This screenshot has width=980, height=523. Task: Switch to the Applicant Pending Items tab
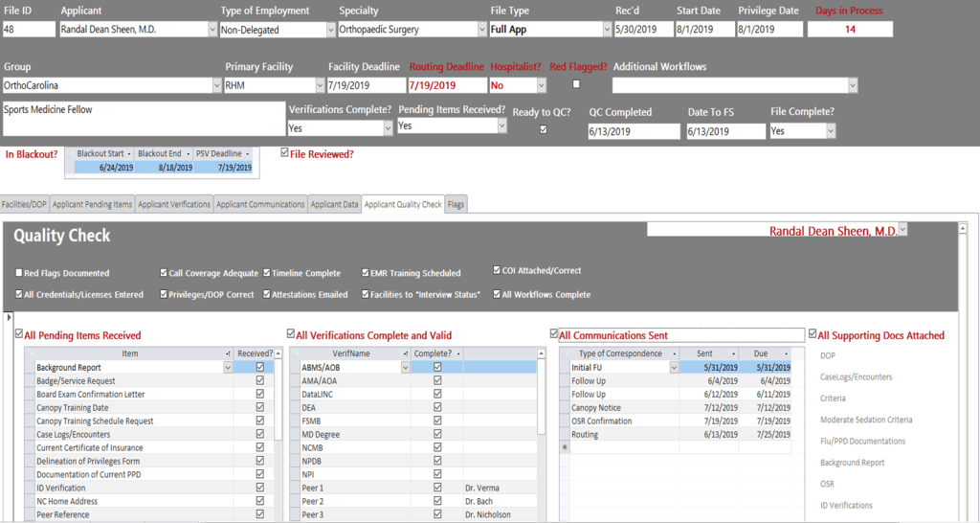pos(93,204)
